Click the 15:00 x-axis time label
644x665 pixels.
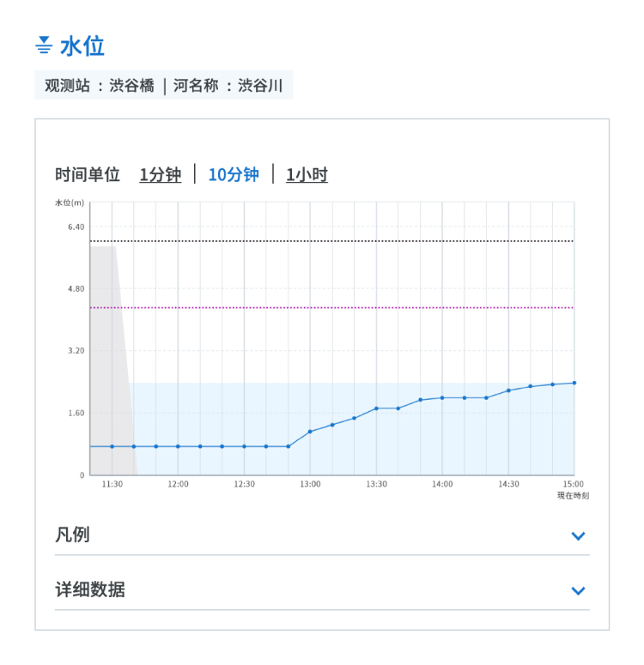click(x=573, y=484)
